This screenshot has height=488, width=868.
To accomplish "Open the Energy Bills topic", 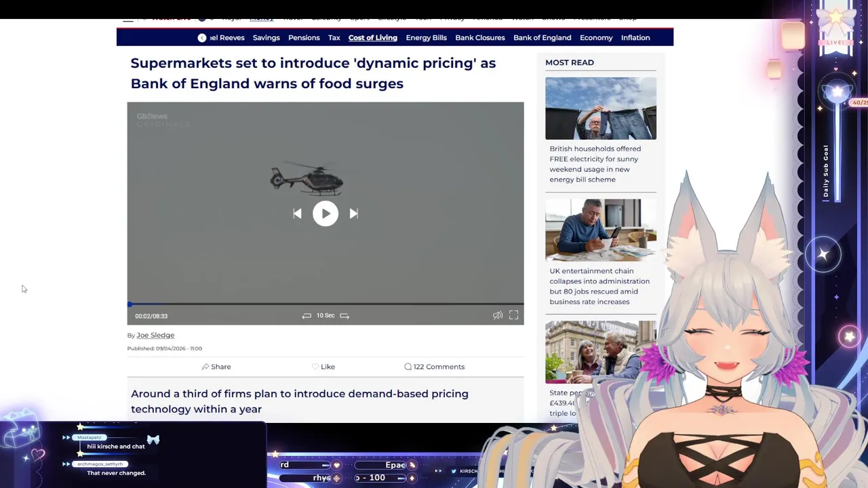I will [427, 38].
